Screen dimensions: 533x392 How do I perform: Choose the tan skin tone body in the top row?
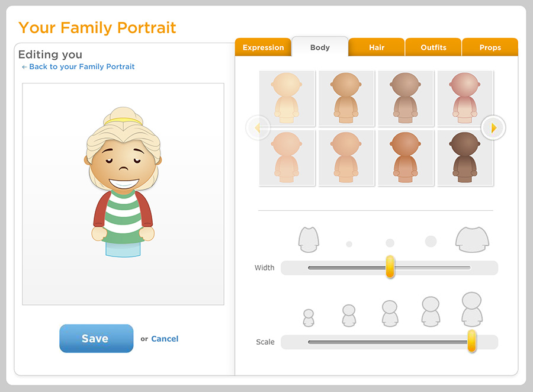pos(346,98)
